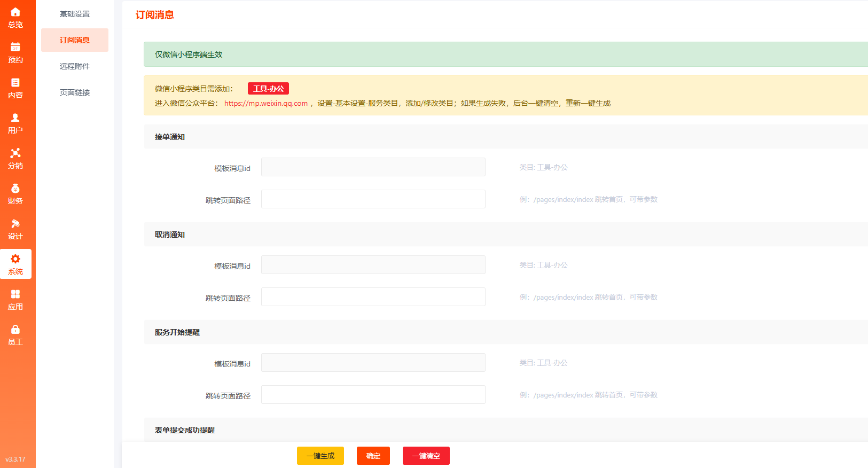
Task: Select the 用户 person icon
Action: click(x=15, y=118)
